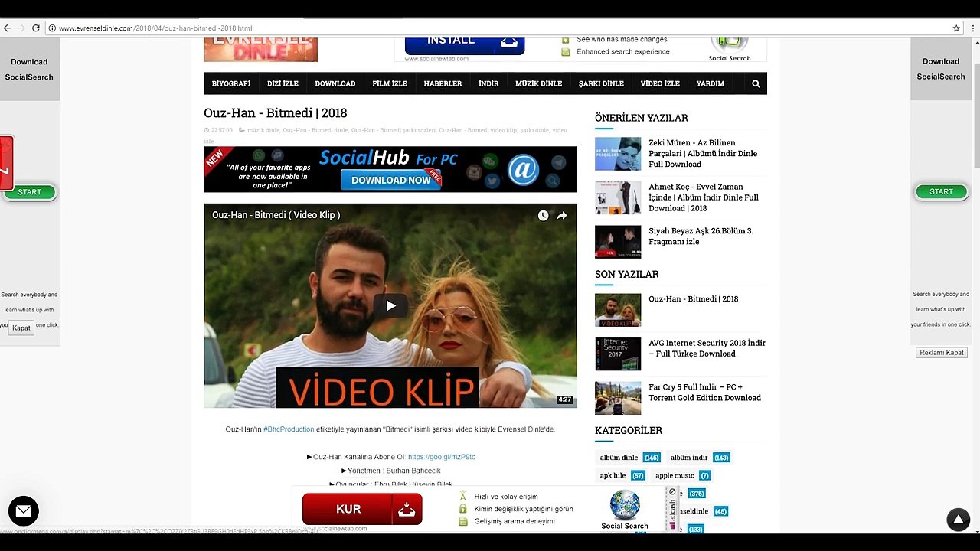
Task: Open the Ouz-Han - Bitmedi thumbnail under Son Yazılar
Action: click(618, 310)
